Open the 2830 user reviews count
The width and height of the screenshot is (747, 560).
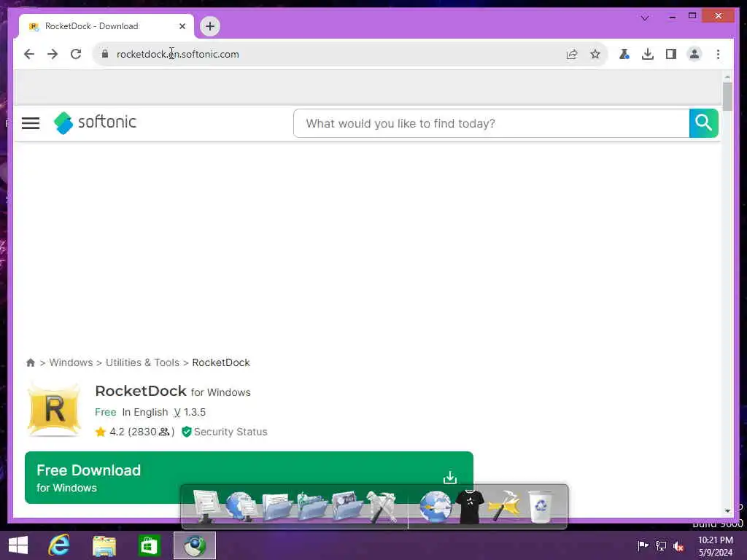pos(151,432)
